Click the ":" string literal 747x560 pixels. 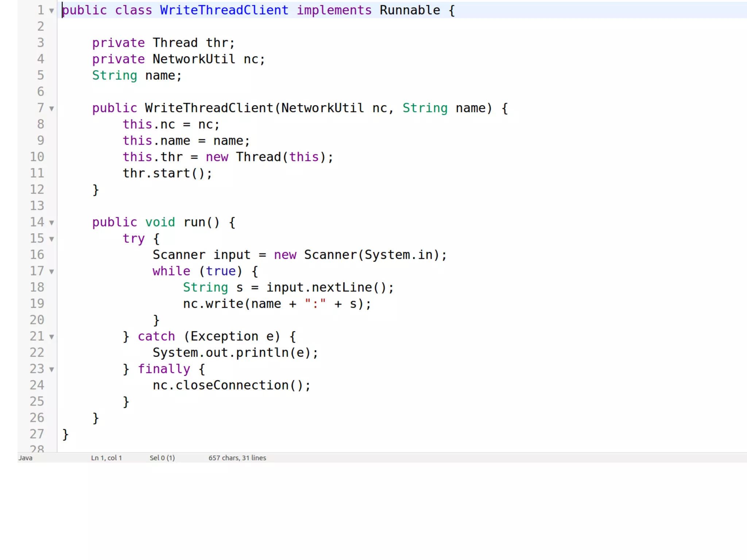pos(315,304)
